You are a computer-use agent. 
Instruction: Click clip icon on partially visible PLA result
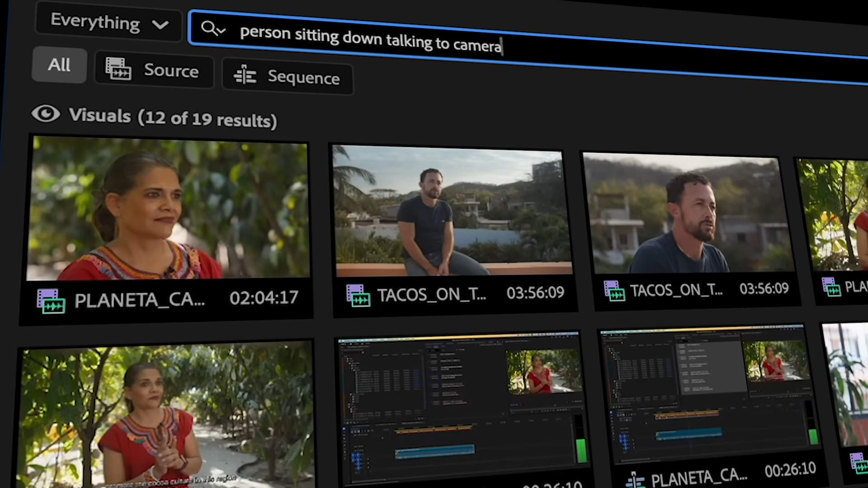click(x=831, y=286)
